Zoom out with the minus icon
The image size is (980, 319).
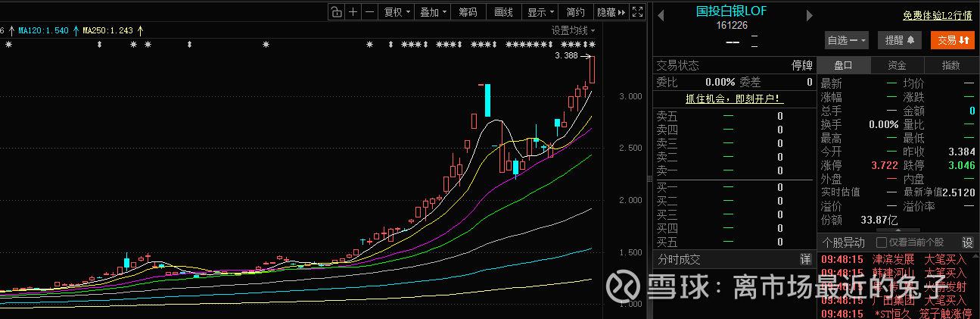tap(369, 11)
